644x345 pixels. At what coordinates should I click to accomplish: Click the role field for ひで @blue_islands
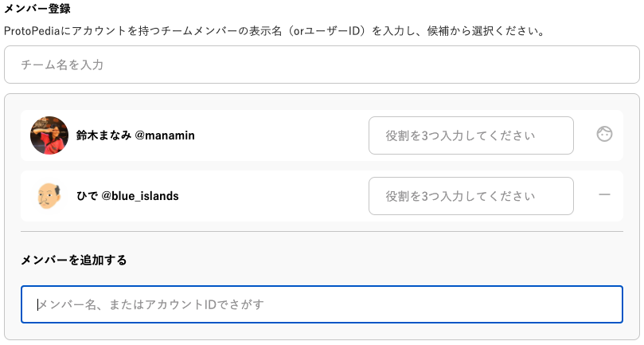471,196
